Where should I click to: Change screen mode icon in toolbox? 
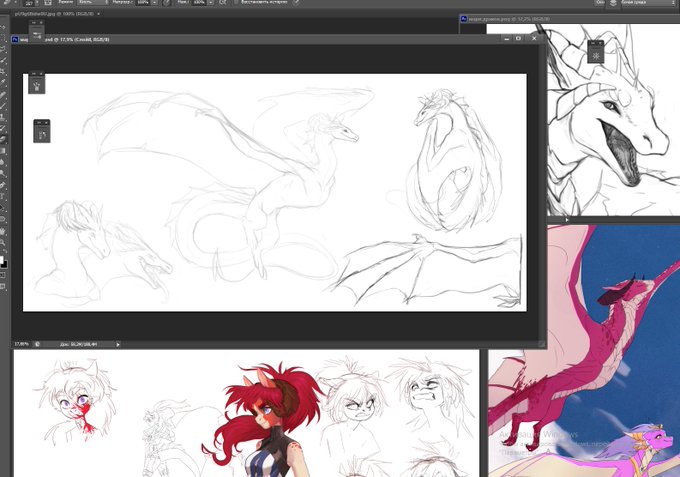(3, 287)
